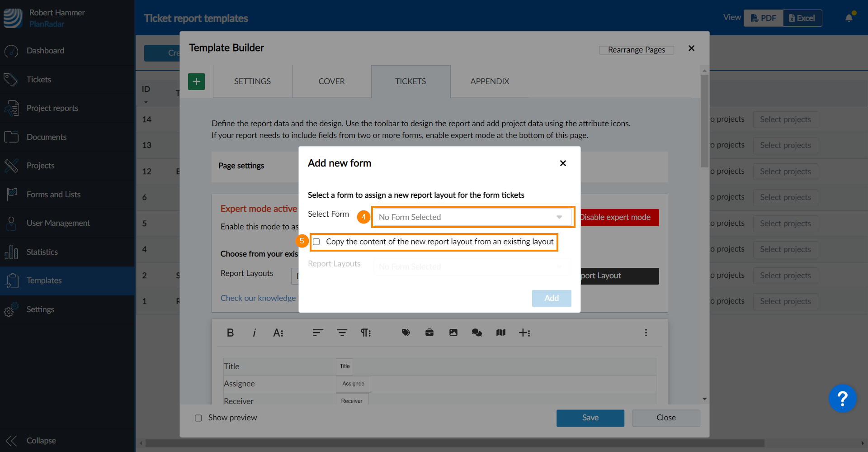Click the tag attribute icon in toolbar
This screenshot has width=868, height=452.
406,333
